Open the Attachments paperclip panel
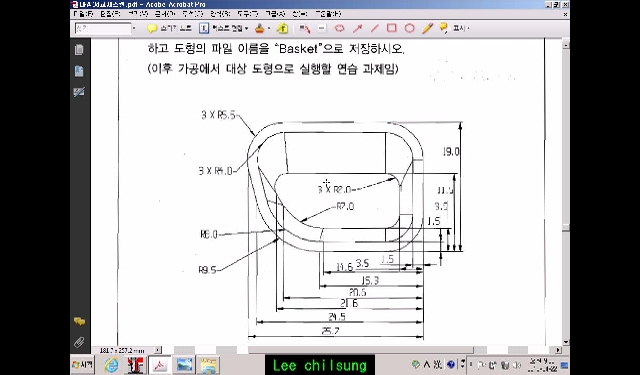Viewport: 640px width, 375px height. coord(79,342)
